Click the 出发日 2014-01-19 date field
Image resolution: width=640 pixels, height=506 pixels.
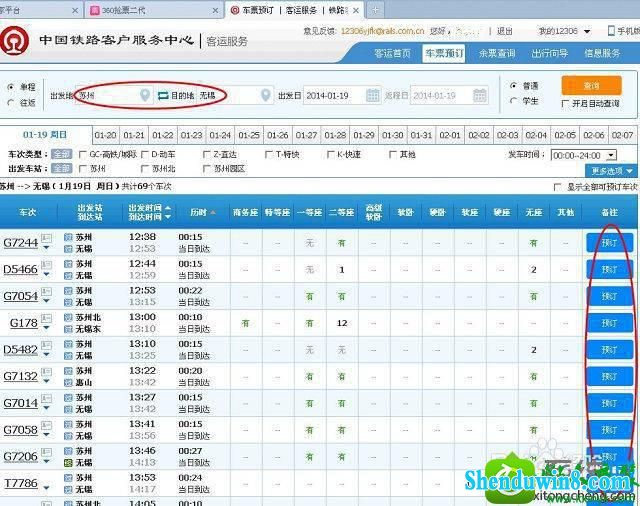342,95
